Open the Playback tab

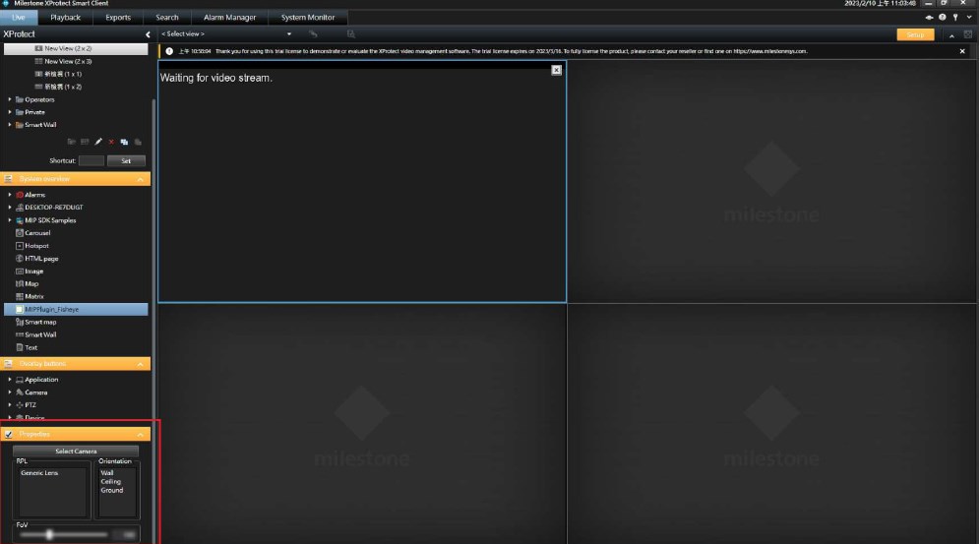click(x=65, y=18)
